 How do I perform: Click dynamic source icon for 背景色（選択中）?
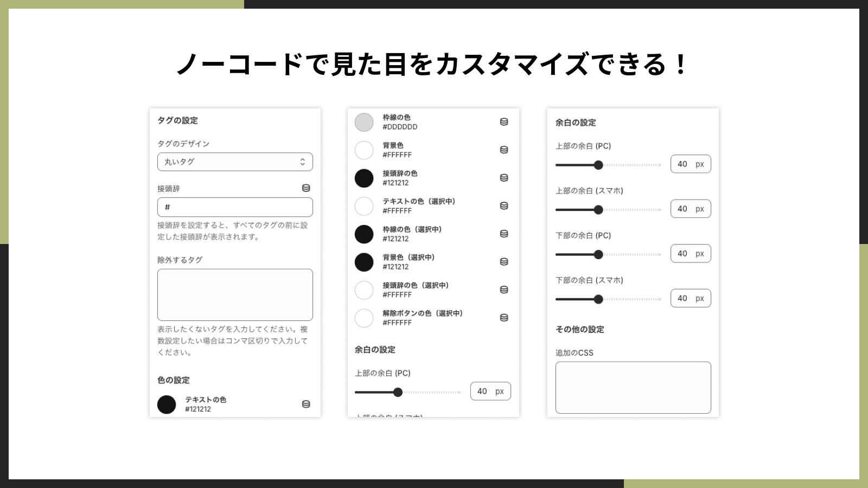(503, 262)
